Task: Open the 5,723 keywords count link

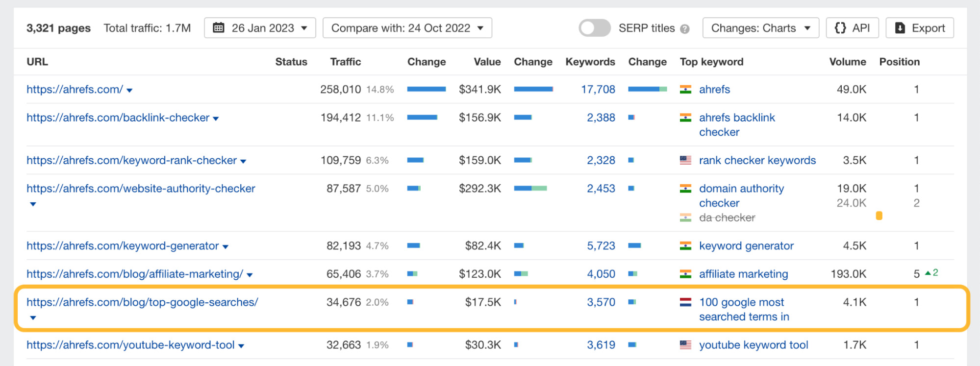Action: point(601,246)
